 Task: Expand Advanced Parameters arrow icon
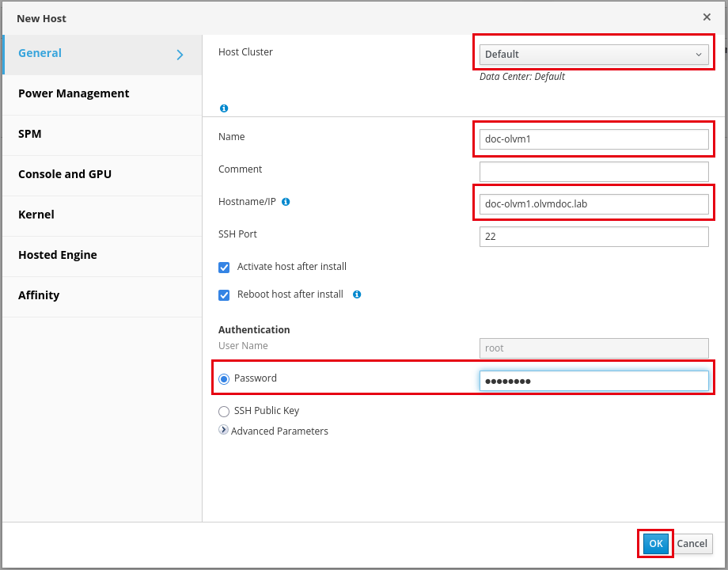click(x=223, y=430)
